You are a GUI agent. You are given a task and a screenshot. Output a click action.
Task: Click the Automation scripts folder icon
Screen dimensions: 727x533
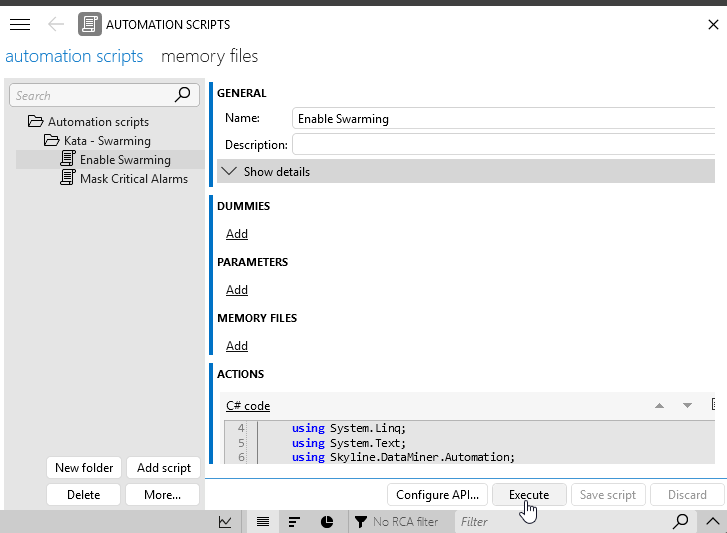coord(35,121)
